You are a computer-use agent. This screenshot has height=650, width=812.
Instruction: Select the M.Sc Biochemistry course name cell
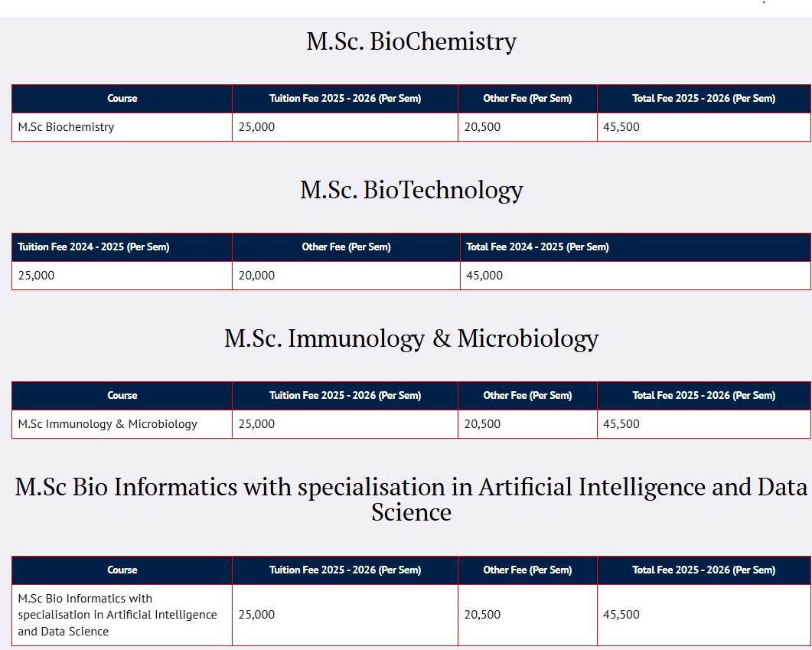coord(66,127)
